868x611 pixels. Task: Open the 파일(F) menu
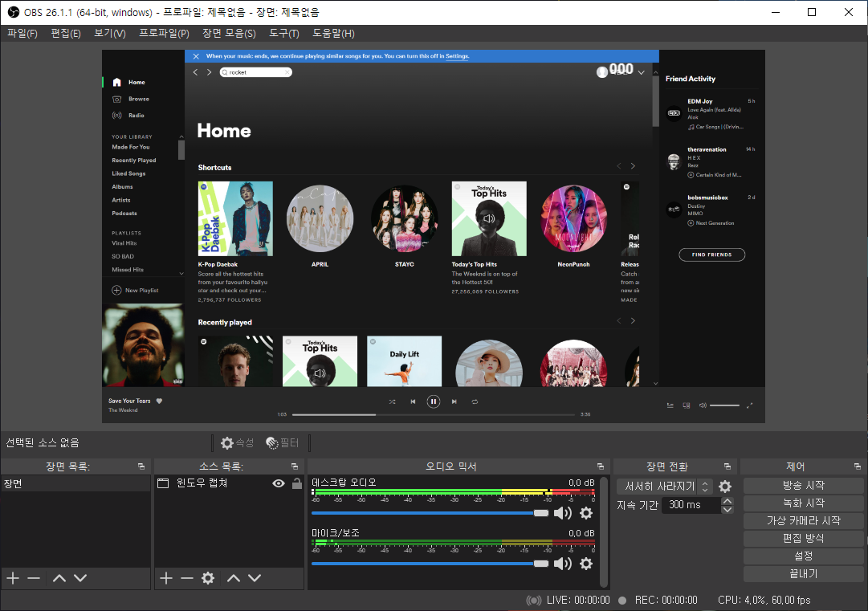coord(22,33)
